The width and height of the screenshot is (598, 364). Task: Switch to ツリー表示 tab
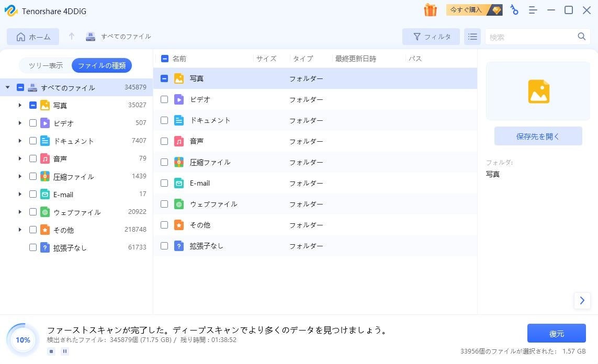click(46, 65)
